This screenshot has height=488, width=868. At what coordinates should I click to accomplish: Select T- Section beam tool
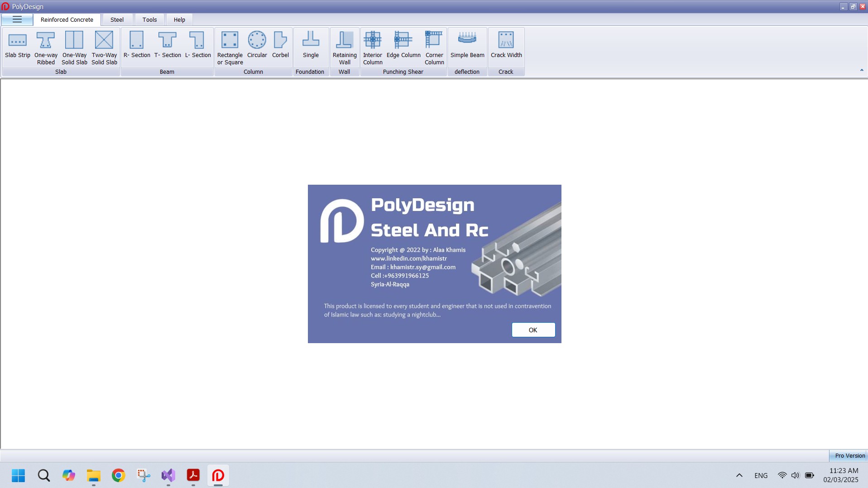click(167, 46)
